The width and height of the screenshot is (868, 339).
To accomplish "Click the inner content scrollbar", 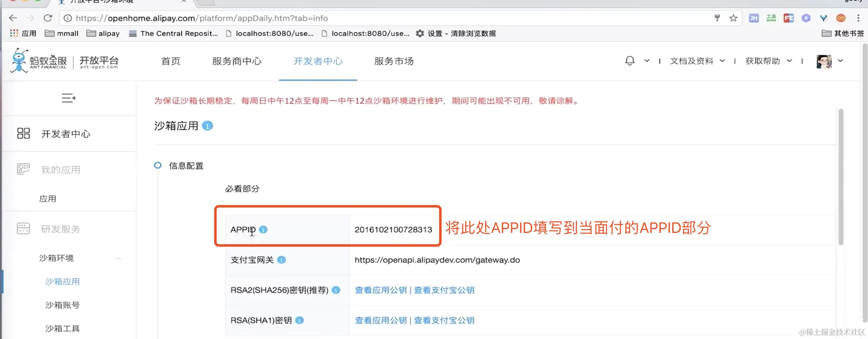I will click(x=841, y=177).
